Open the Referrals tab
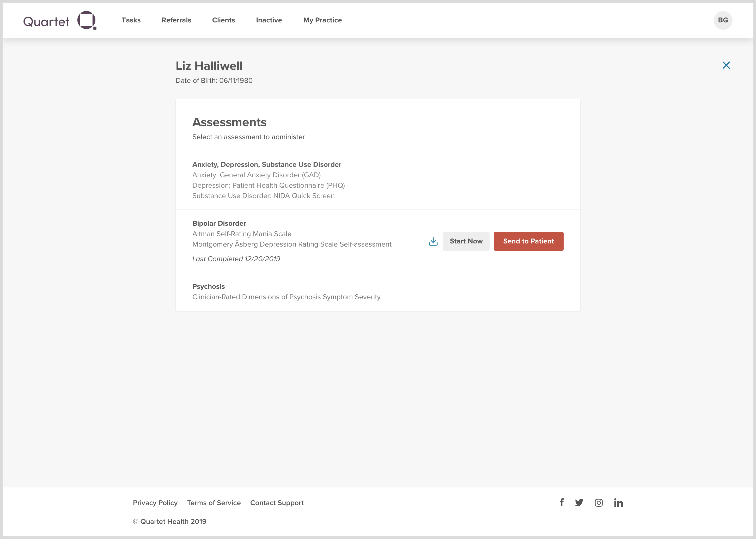Image resolution: width=756 pixels, height=539 pixels. [x=176, y=20]
